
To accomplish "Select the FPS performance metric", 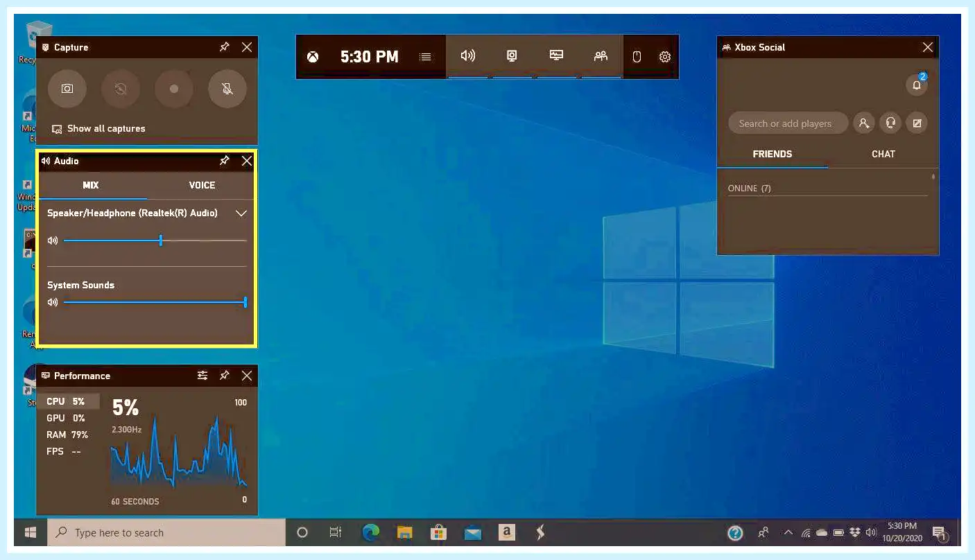I will click(69, 452).
